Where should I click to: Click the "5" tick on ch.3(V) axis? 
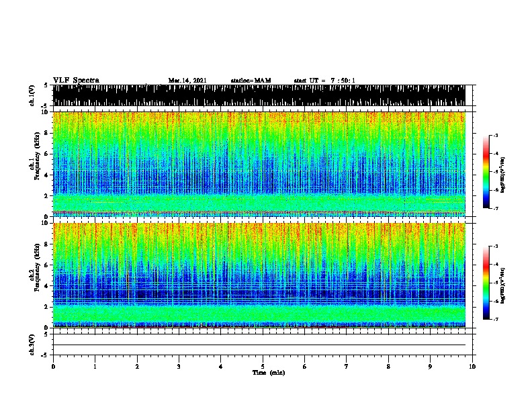point(46,334)
